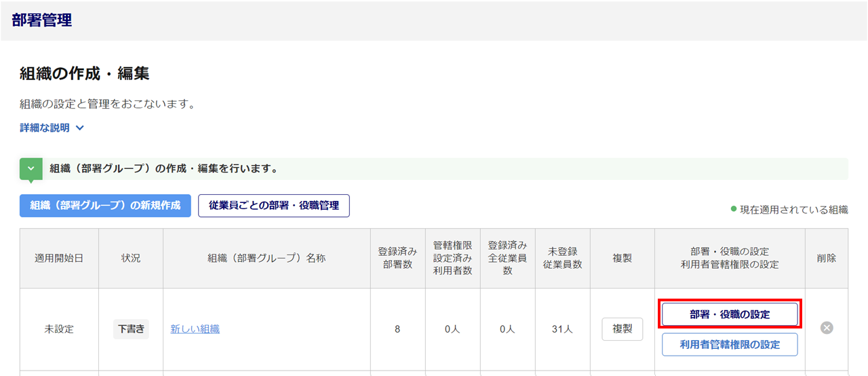The width and height of the screenshot is (868, 376).
Task: Click the 部署管理 page title
Action: [x=42, y=20]
